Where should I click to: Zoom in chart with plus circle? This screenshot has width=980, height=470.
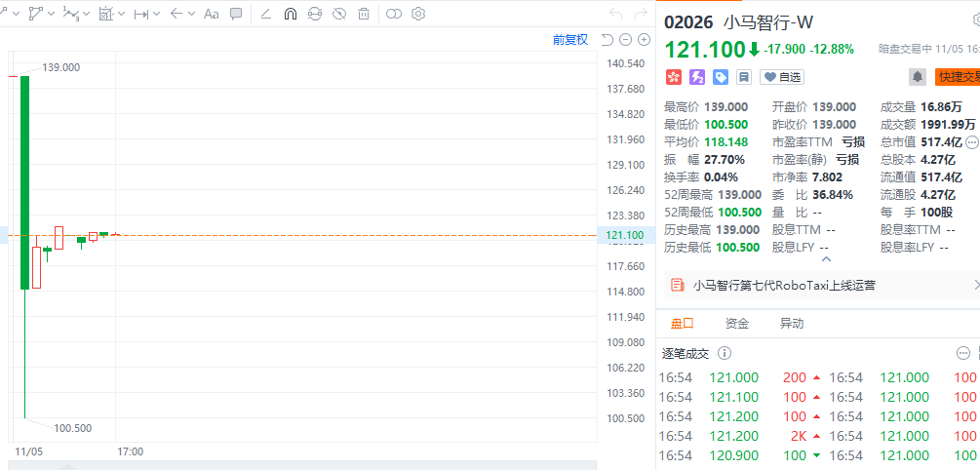(x=644, y=40)
